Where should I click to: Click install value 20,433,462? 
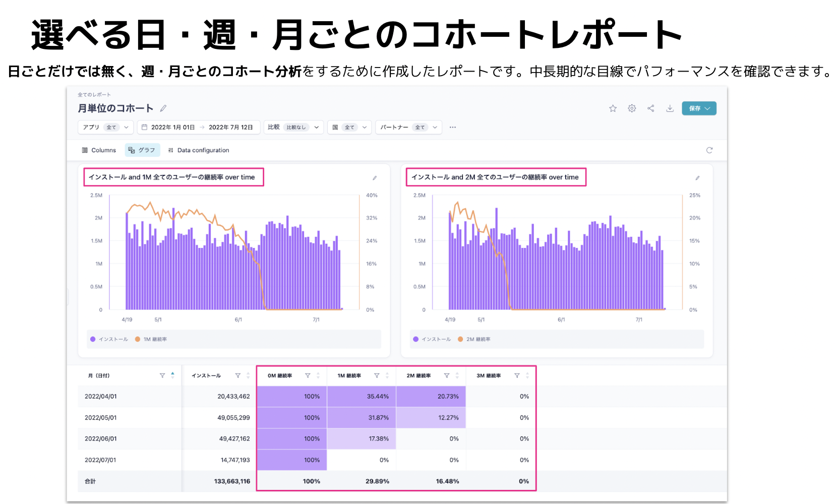[233, 397]
